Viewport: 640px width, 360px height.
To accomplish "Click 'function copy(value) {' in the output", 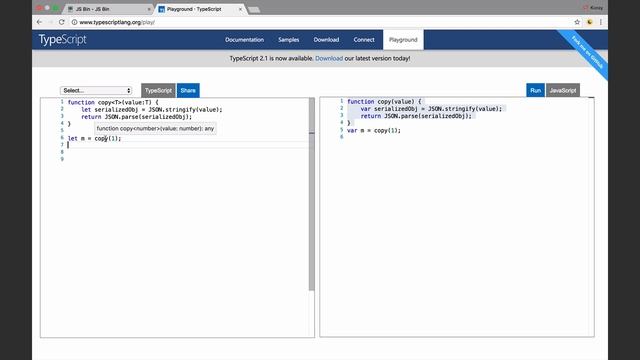I will (384, 102).
